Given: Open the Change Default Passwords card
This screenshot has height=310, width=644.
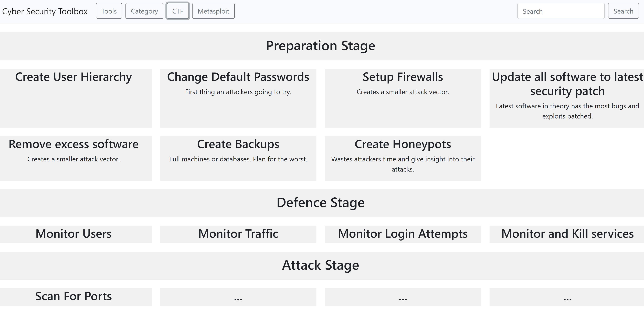Looking at the screenshot, I should (238, 98).
